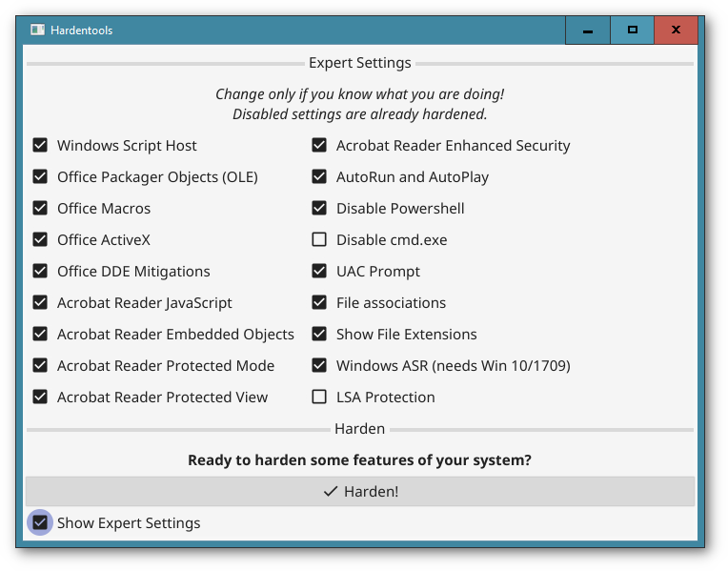This screenshot has width=728, height=571.
Task: Toggle AutoRun and AutoPlay checkbox
Action: click(319, 177)
